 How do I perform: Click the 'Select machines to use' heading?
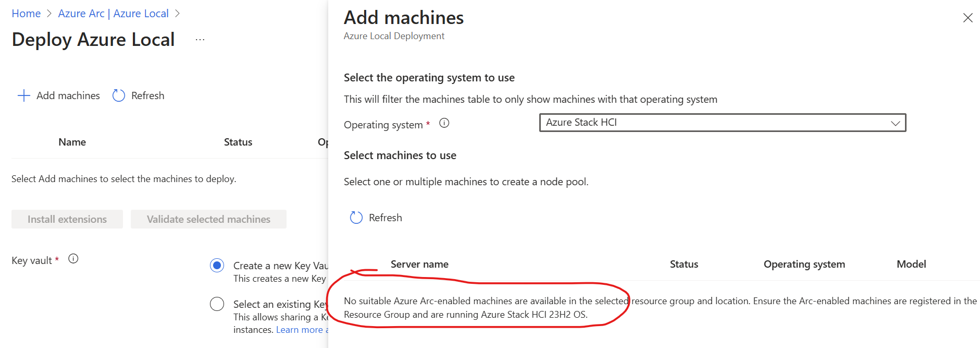point(400,155)
